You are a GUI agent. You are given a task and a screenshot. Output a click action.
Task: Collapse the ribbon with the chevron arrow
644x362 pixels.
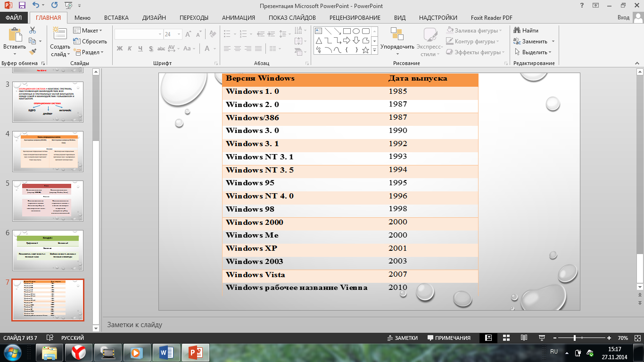coord(637,63)
